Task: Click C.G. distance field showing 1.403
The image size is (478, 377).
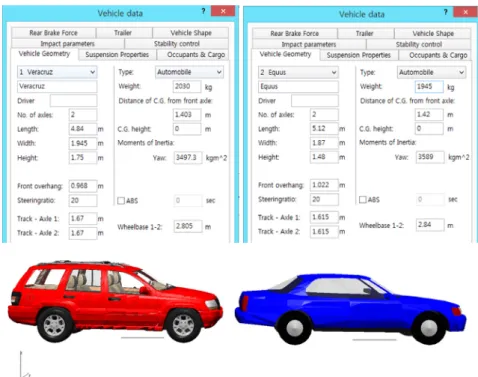Action: 187,115
